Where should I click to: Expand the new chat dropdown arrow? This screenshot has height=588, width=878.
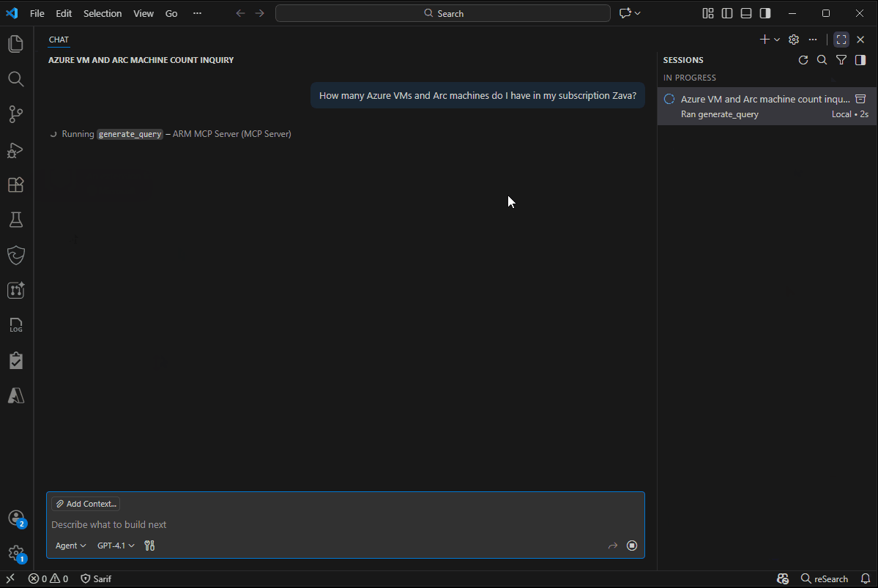pyautogui.click(x=777, y=40)
